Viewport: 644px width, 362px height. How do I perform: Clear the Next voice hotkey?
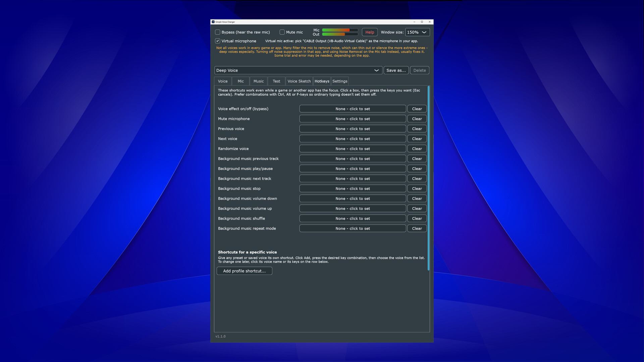[417, 139]
